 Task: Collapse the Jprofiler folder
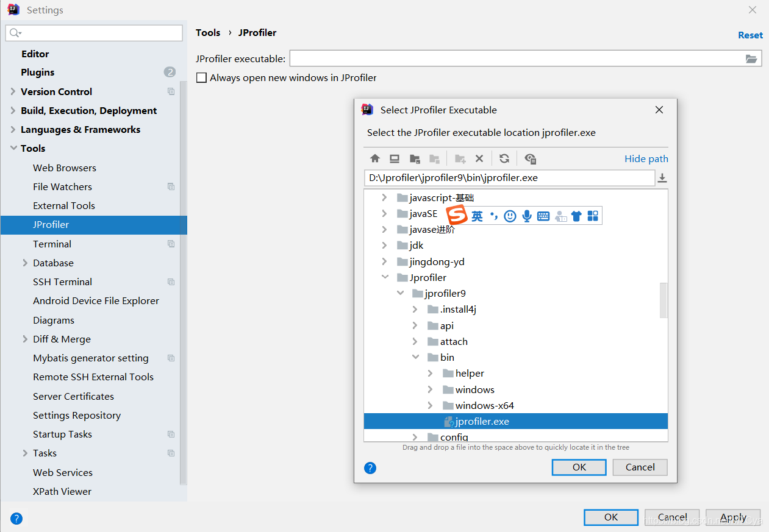pyautogui.click(x=384, y=277)
